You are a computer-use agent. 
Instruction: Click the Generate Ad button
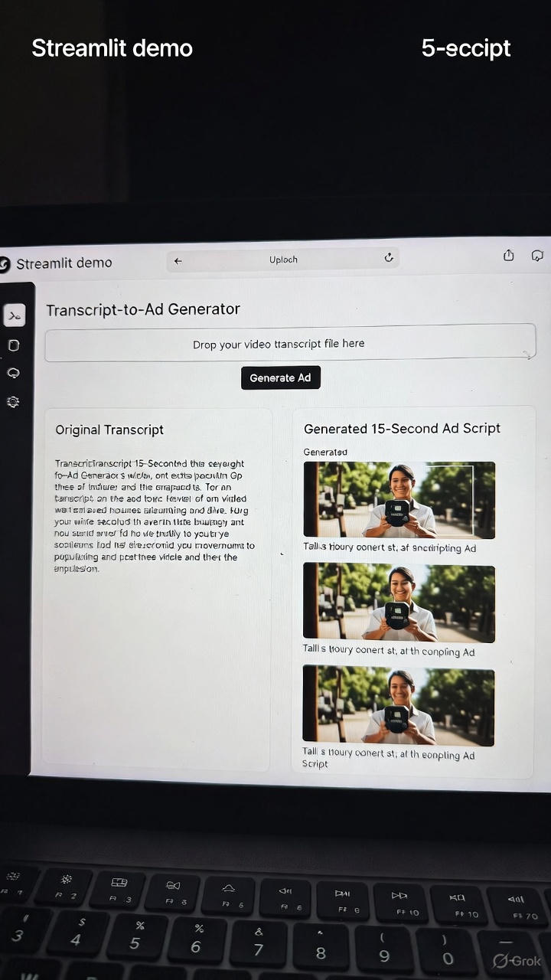(281, 377)
